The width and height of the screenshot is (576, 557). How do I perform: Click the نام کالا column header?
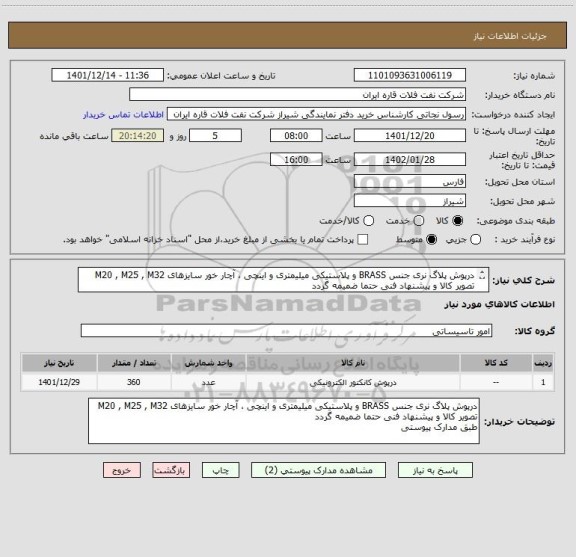tap(353, 363)
